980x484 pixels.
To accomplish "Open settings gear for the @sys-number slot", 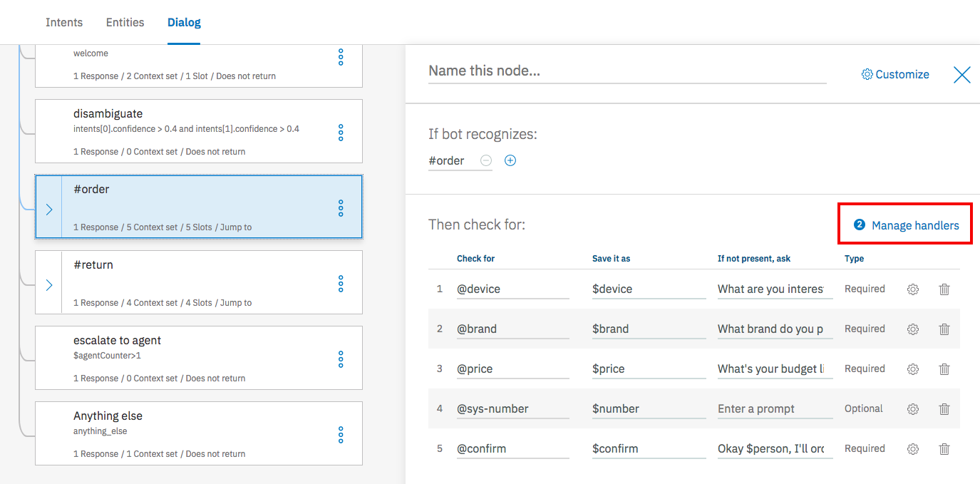I will click(x=913, y=408).
